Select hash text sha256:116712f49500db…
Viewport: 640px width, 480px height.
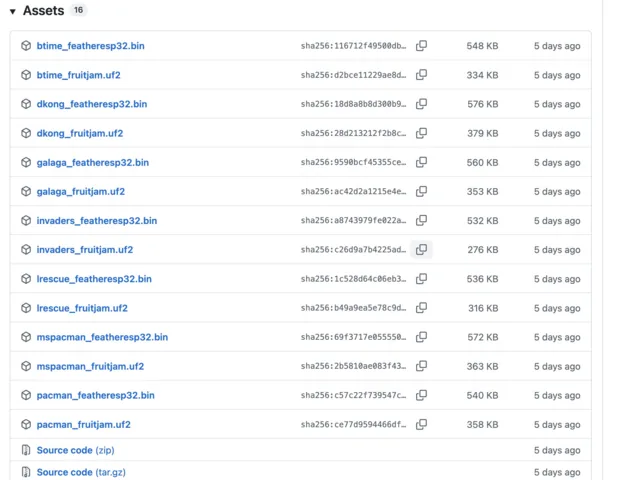[x=353, y=46]
